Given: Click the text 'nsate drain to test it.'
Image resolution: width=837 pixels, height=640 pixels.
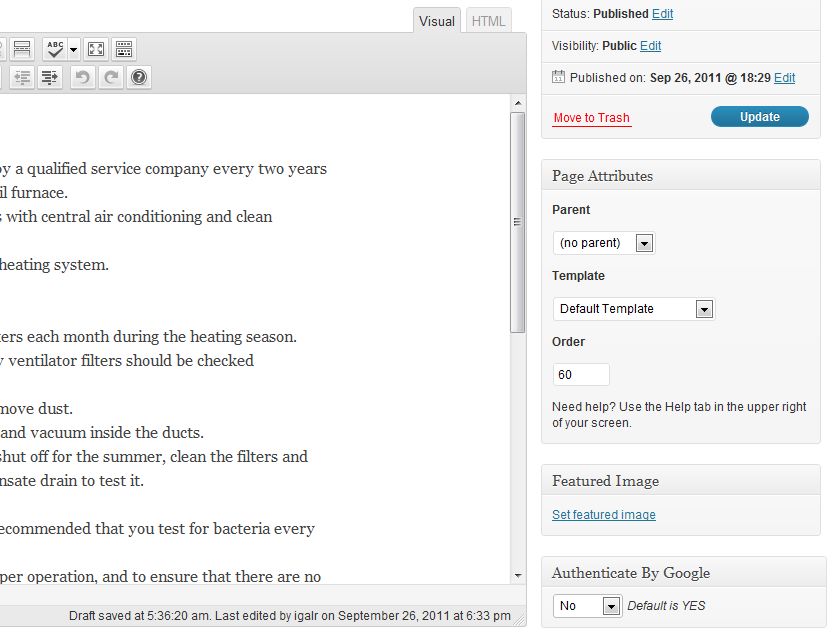Looking at the screenshot, I should click(72, 481).
